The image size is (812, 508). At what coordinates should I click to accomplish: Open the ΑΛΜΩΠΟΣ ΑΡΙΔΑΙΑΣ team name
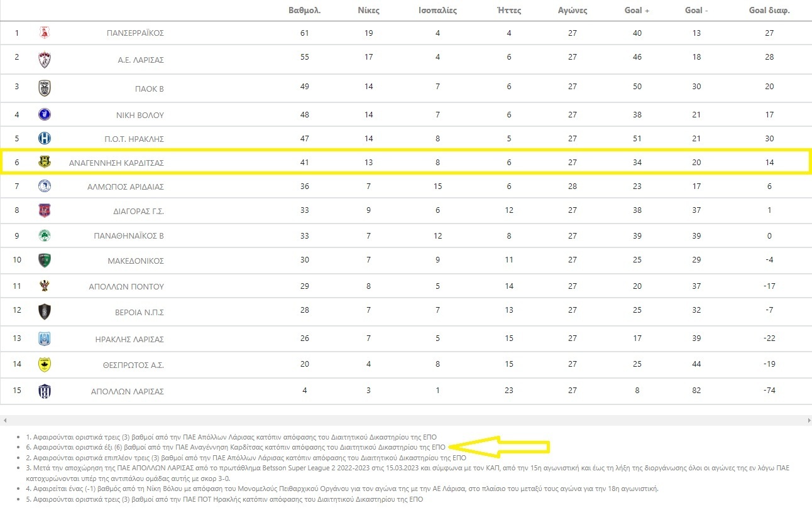pyautogui.click(x=126, y=186)
